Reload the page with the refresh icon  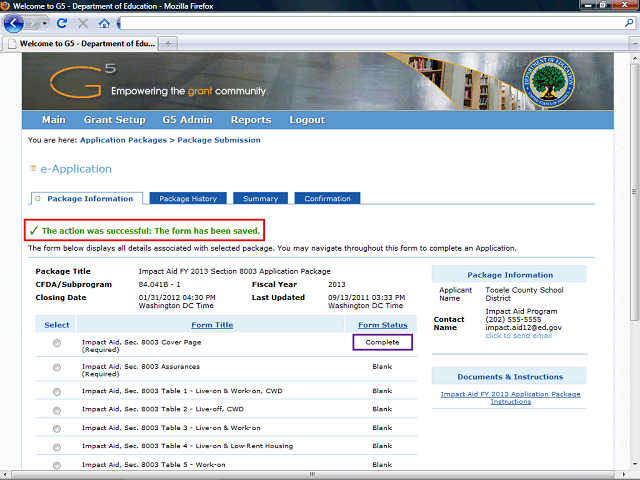point(62,23)
